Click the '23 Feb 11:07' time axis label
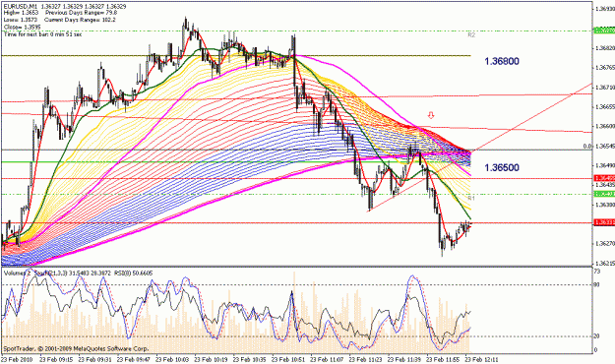The height and width of the screenshot is (364, 615). click(327, 359)
